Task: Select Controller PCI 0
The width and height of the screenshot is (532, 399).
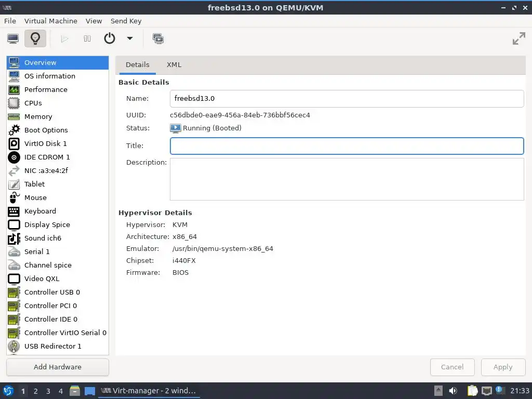Action: point(58,305)
